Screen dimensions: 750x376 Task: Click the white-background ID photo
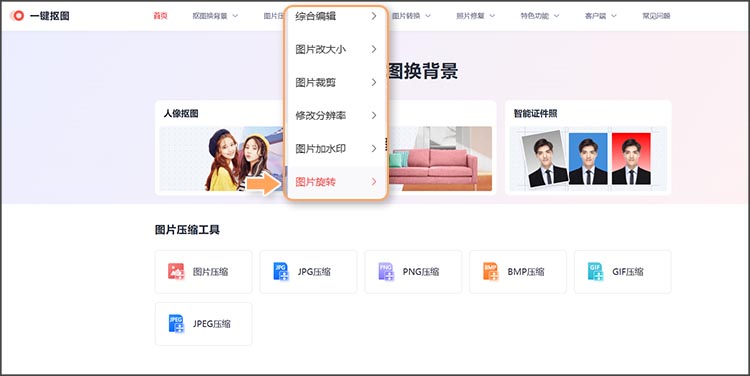[544, 159]
